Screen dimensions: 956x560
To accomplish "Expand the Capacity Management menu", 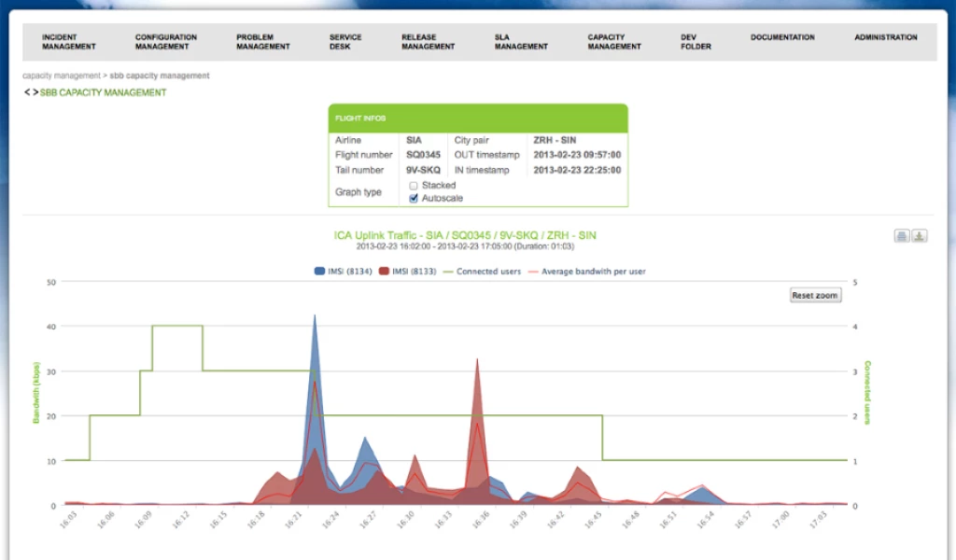I will coord(613,42).
